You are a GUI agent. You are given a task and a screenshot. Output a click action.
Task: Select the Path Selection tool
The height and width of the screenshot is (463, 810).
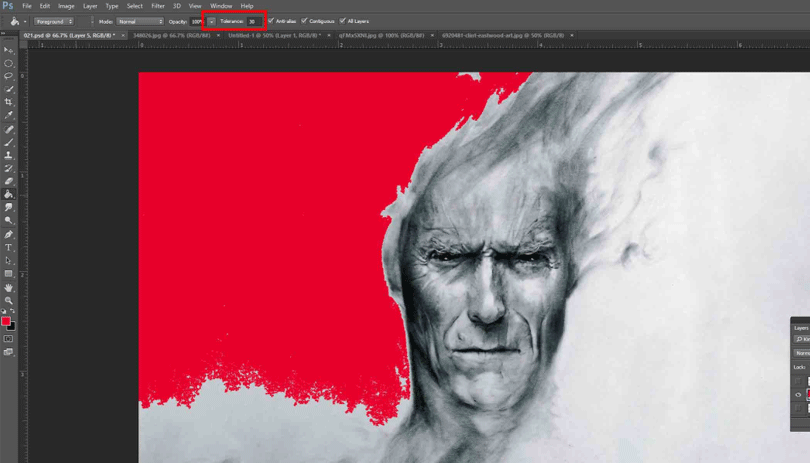tap(9, 260)
